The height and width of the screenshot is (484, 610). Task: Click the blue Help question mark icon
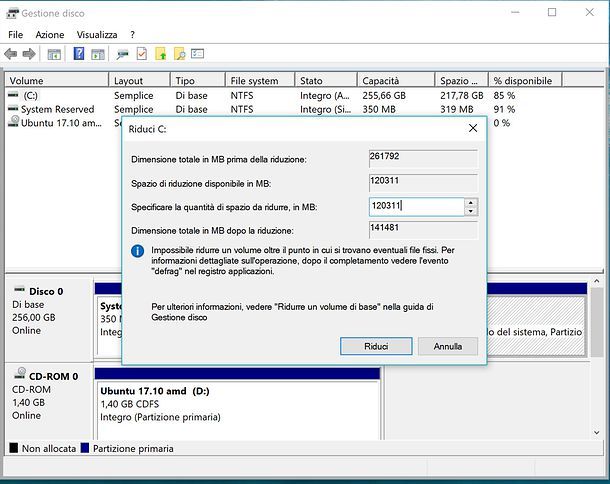point(79,53)
